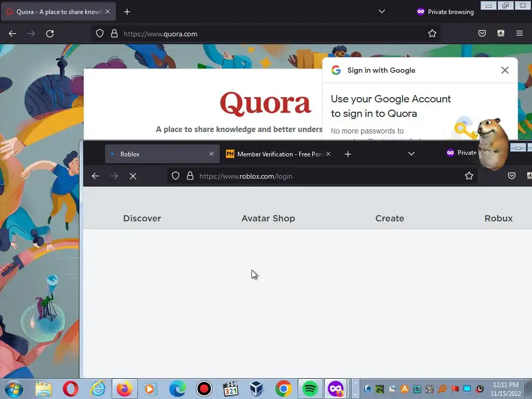Click the taskbar clock showing 12:11 PM

(x=506, y=389)
